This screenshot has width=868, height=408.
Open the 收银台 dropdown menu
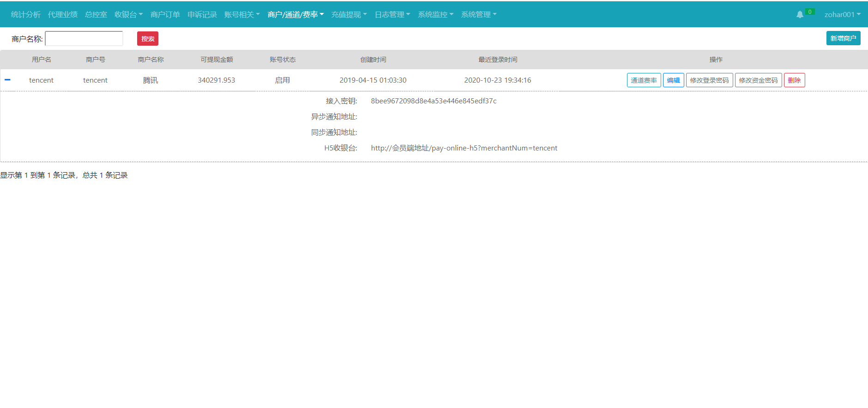tap(128, 15)
